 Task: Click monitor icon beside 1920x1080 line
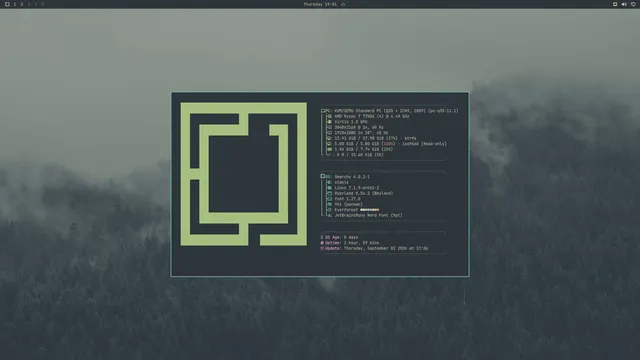click(x=329, y=133)
